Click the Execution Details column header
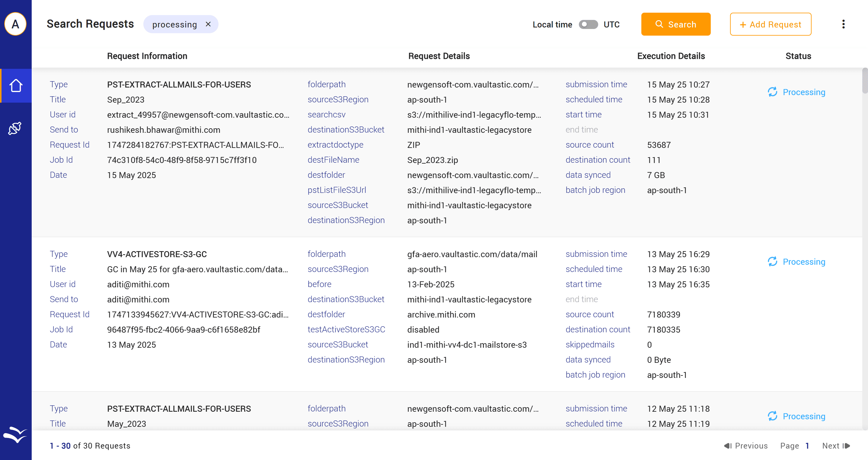Image resolution: width=868 pixels, height=460 pixels. click(671, 56)
